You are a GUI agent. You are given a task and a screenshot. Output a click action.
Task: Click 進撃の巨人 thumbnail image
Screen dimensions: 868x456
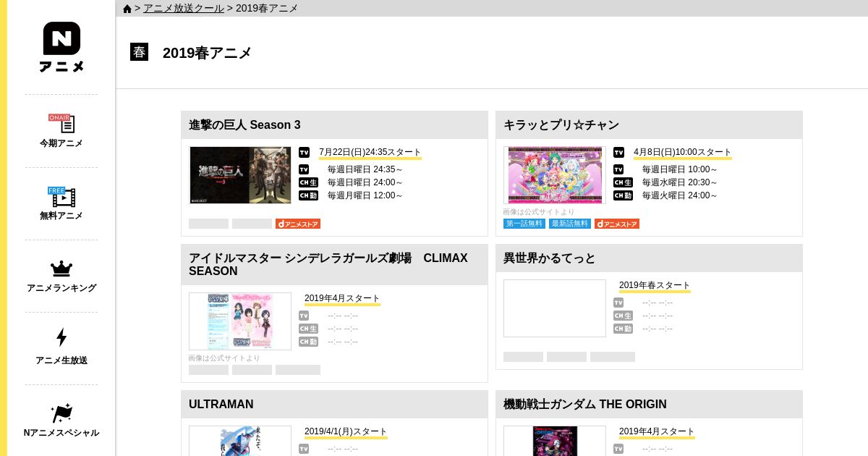pos(240,175)
